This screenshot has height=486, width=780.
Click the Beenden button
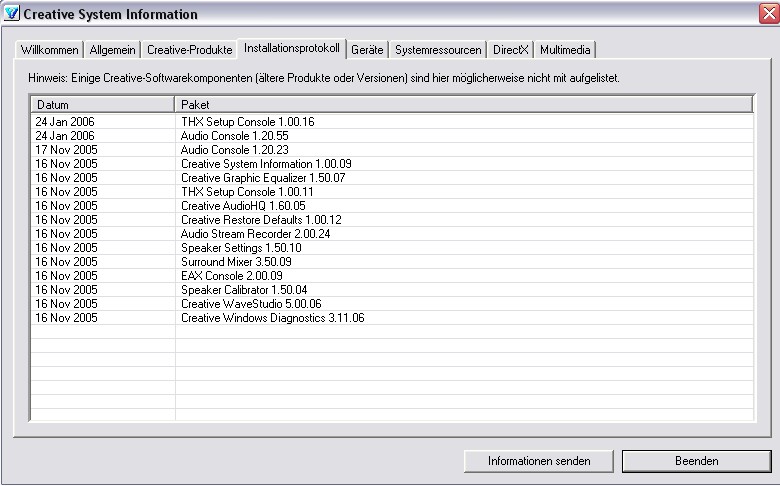(696, 461)
